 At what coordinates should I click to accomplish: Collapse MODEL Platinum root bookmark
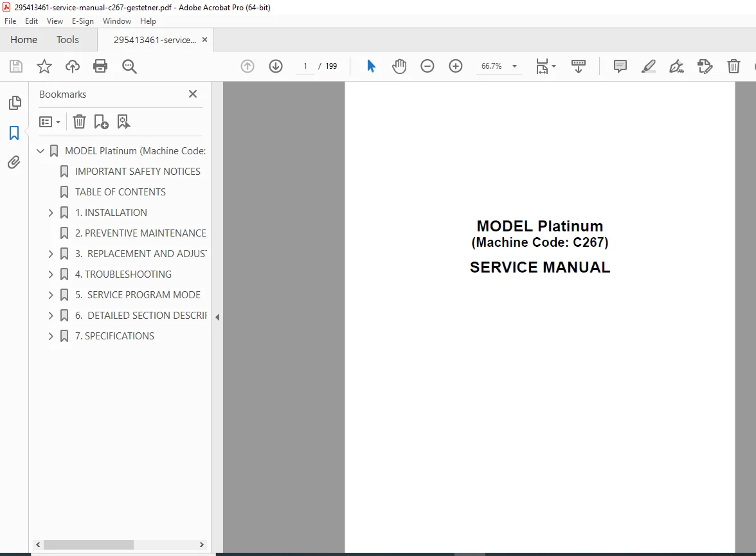pyautogui.click(x=40, y=151)
